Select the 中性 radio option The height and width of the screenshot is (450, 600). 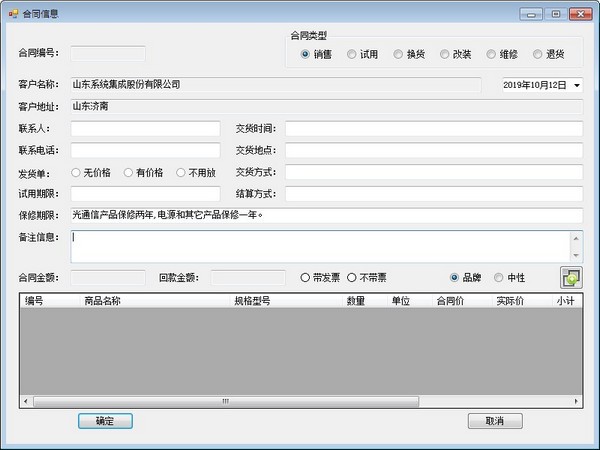[x=510, y=277]
